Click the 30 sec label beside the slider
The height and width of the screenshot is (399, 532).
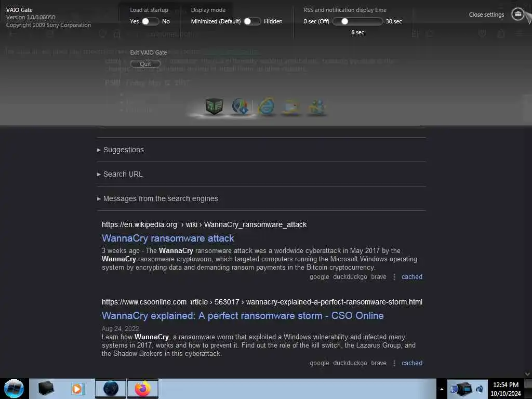coord(394,21)
